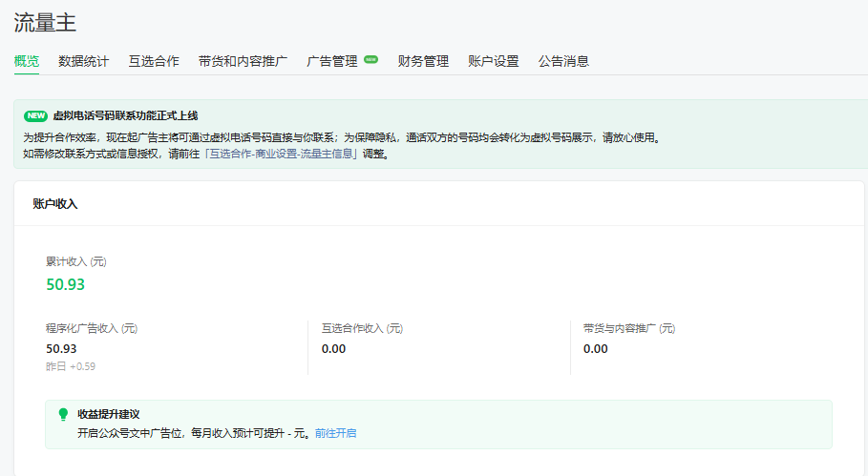Viewport: 868px width, 476px height.
Task: Switch to the 概览 tab
Action: [27, 61]
